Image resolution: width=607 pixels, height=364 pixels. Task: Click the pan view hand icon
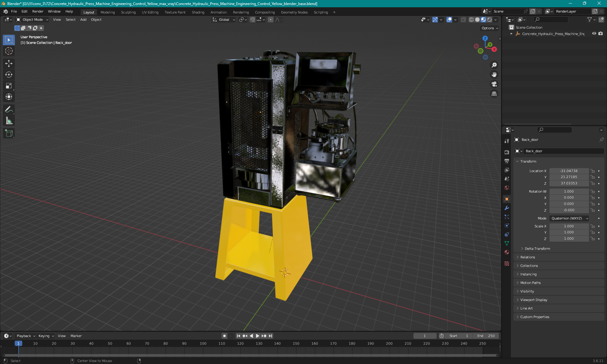pos(494,75)
